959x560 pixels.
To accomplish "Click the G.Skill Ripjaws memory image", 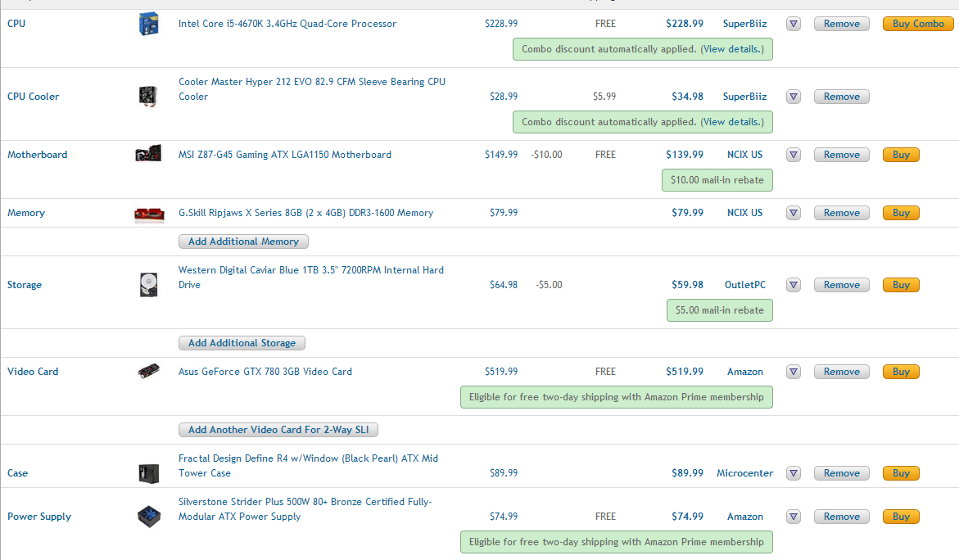I will pos(149,214).
